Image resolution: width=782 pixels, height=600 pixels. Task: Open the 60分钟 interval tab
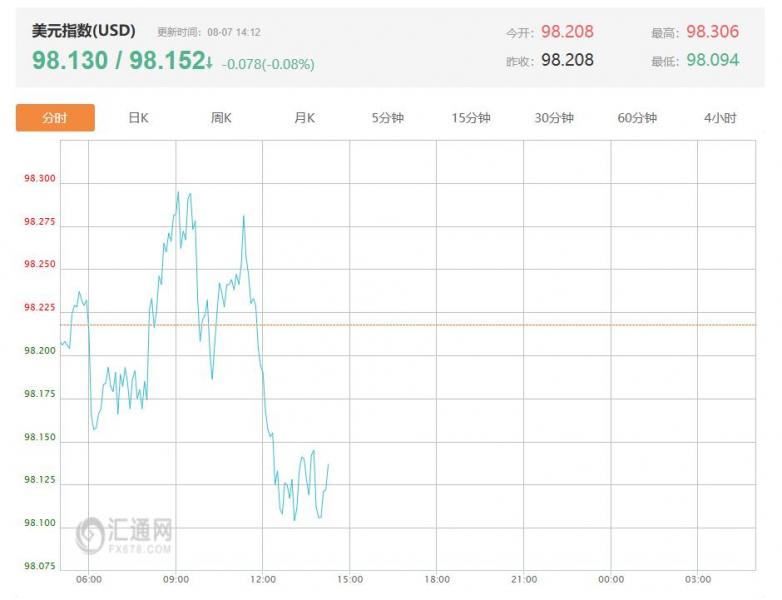coord(637,118)
